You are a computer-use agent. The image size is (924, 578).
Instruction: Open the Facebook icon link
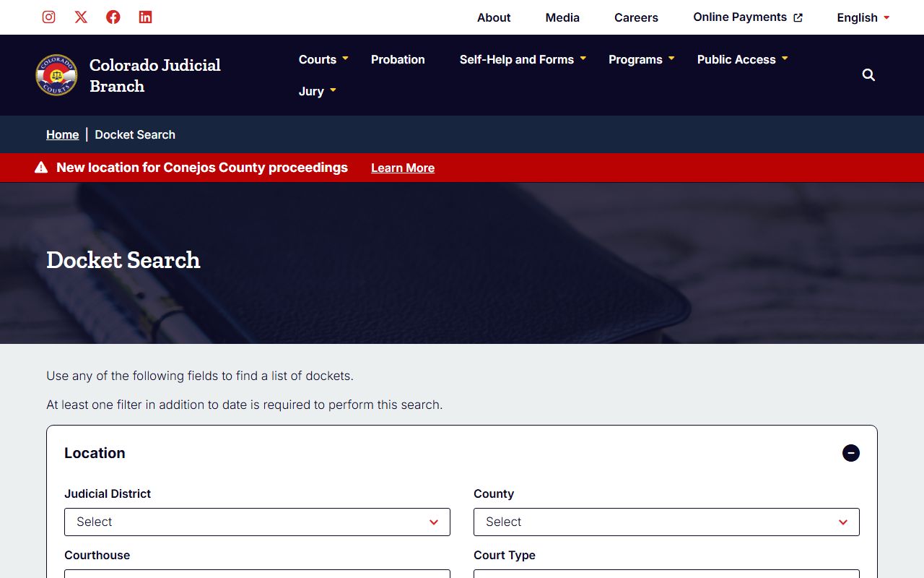tap(113, 17)
